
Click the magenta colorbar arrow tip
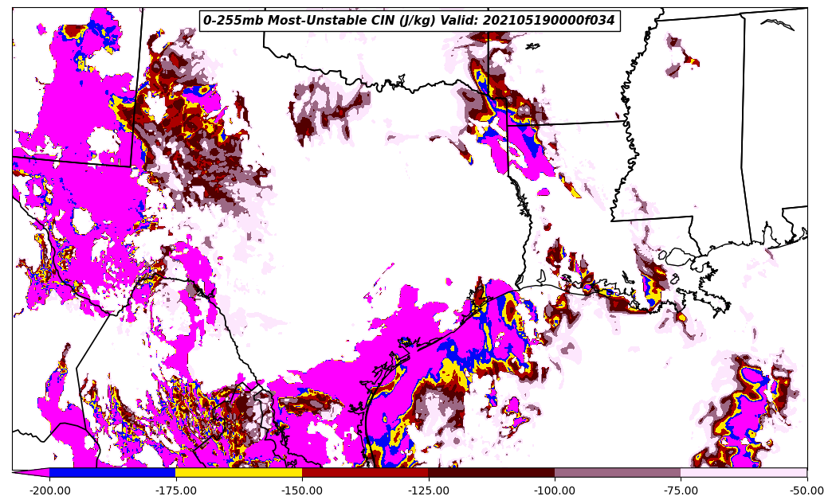(x=31, y=472)
